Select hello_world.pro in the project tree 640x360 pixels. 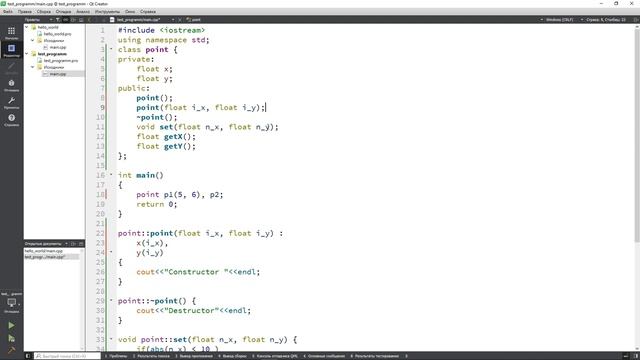[57, 34]
